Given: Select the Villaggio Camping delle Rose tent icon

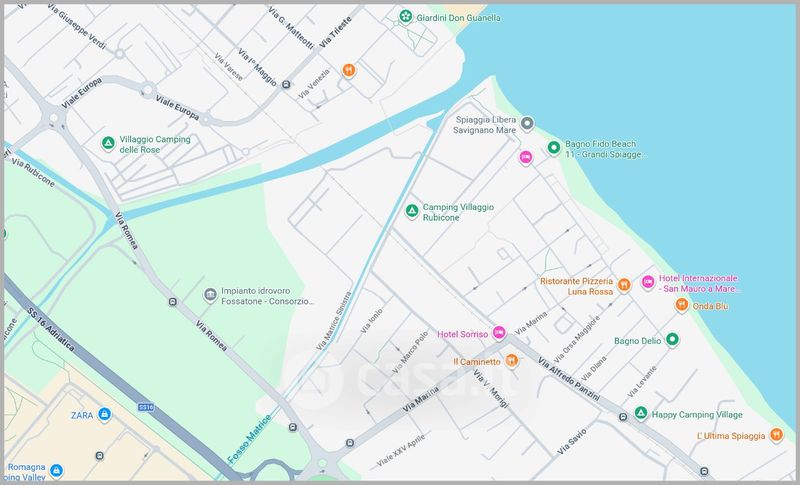Looking at the screenshot, I should 108,144.
